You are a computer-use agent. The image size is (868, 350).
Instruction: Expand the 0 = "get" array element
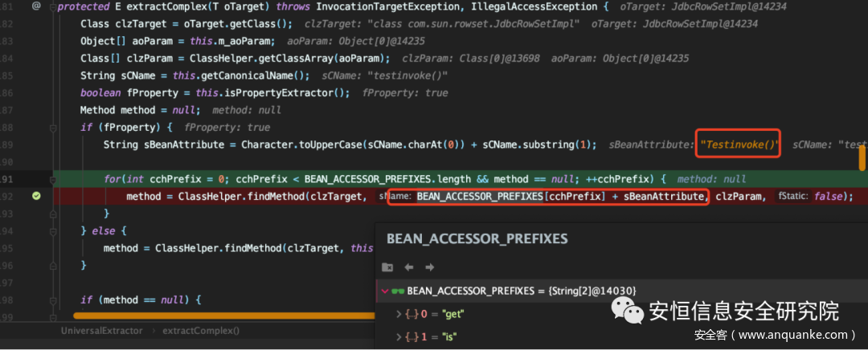point(399,314)
